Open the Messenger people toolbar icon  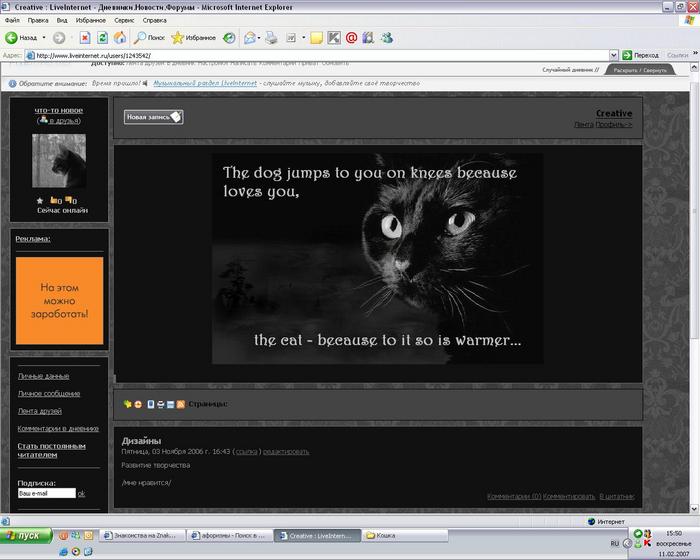coord(387,38)
